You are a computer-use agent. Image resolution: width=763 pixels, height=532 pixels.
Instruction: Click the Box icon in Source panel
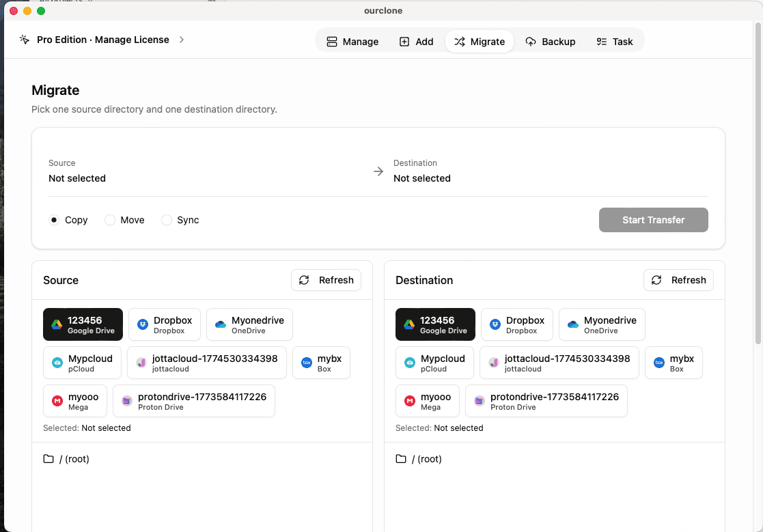pyautogui.click(x=307, y=363)
